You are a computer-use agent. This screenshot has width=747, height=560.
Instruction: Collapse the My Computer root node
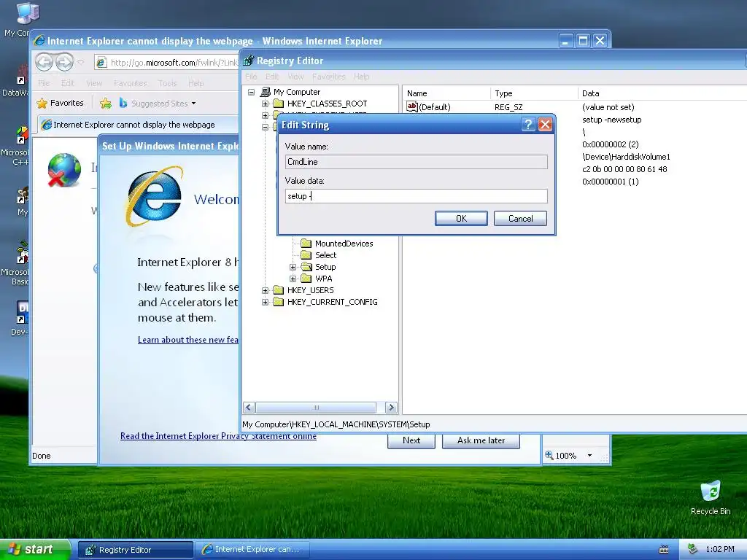coord(251,92)
